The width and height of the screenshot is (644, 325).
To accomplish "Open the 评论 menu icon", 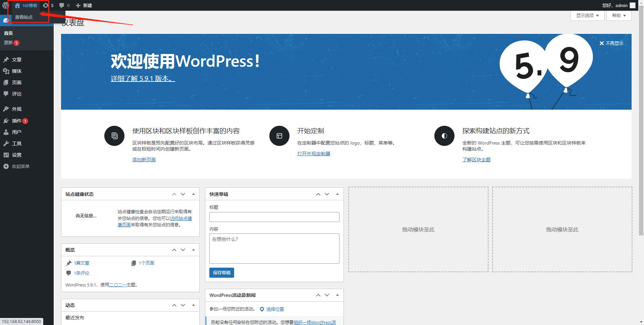I will (x=6, y=94).
